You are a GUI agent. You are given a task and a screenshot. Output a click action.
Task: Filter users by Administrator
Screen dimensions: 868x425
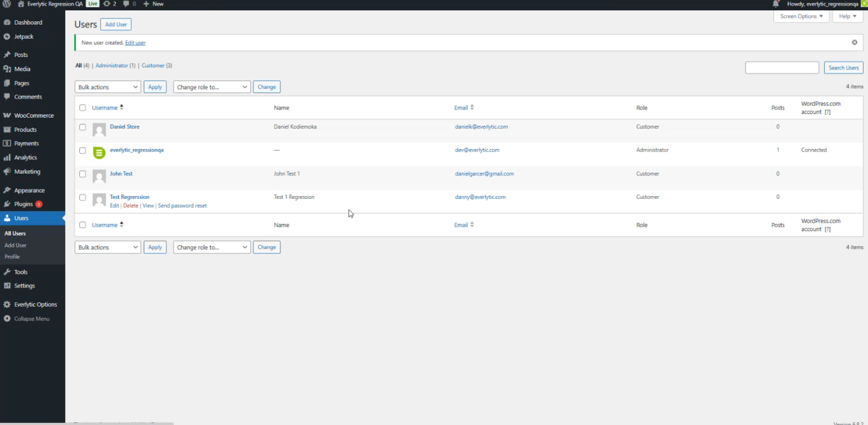112,66
